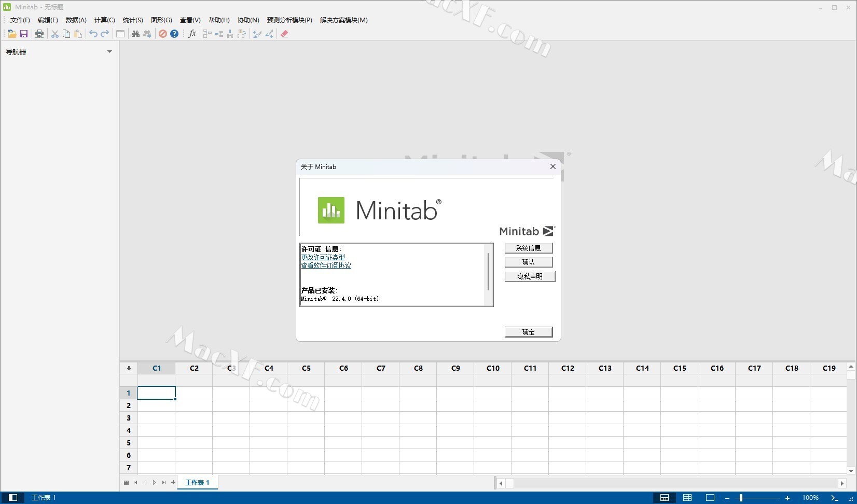Open Help via blue question icon
The width and height of the screenshot is (857, 504).
point(174,34)
